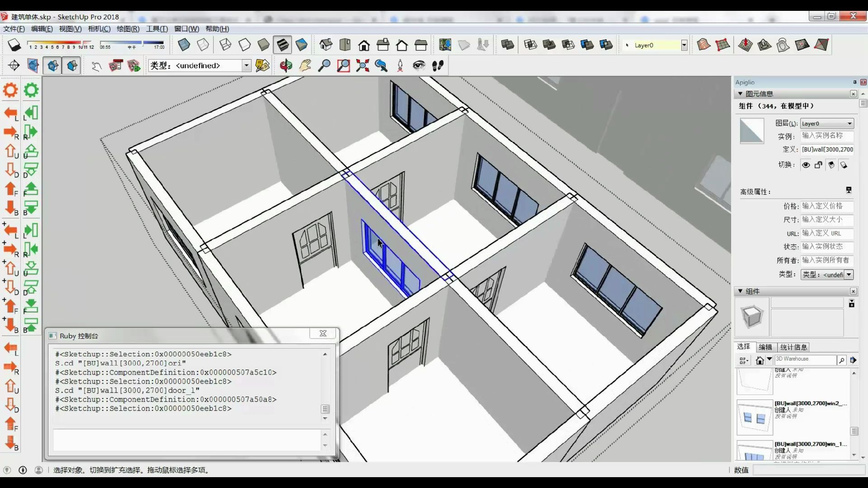Open the 类型 <undefined> toolbar dropdown
Screen dimensions: 868x488
coord(246,66)
